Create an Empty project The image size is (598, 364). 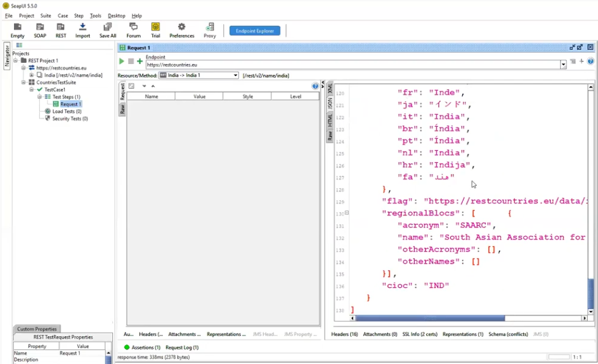click(17, 30)
